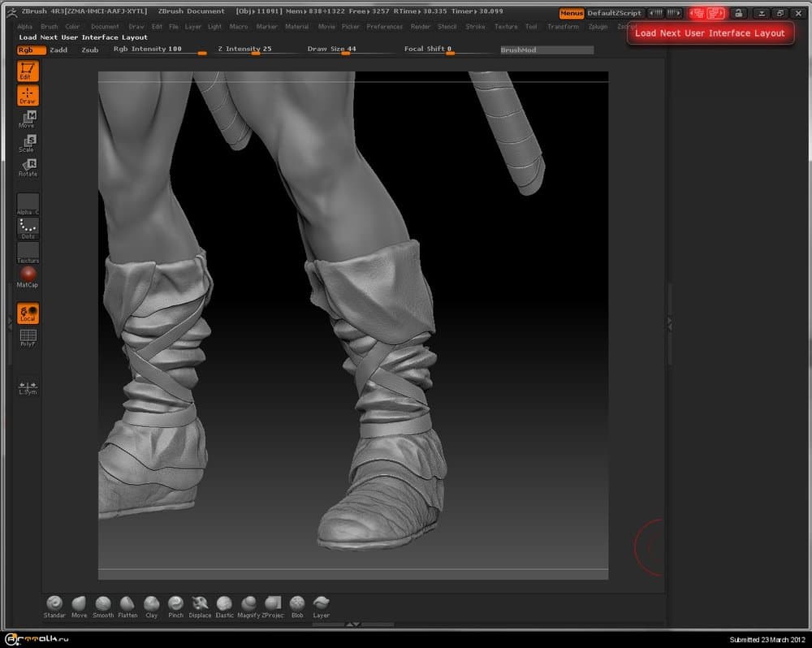The width and height of the screenshot is (812, 648).
Task: Click the BrushMod slider field
Action: point(546,50)
